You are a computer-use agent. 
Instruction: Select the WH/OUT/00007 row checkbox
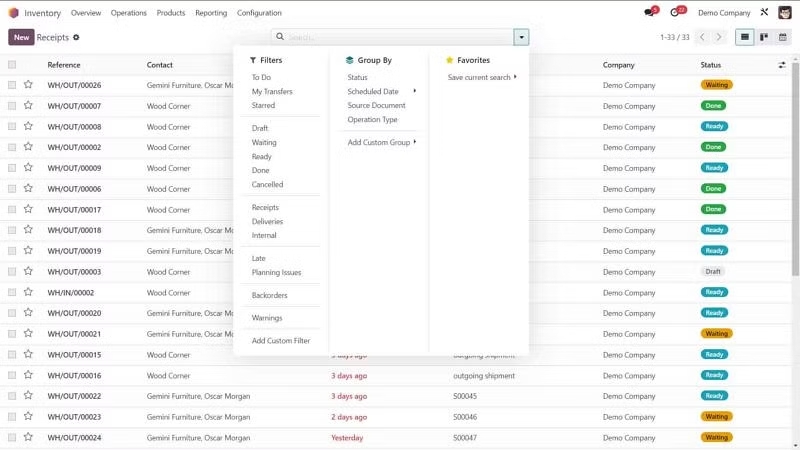click(12, 106)
